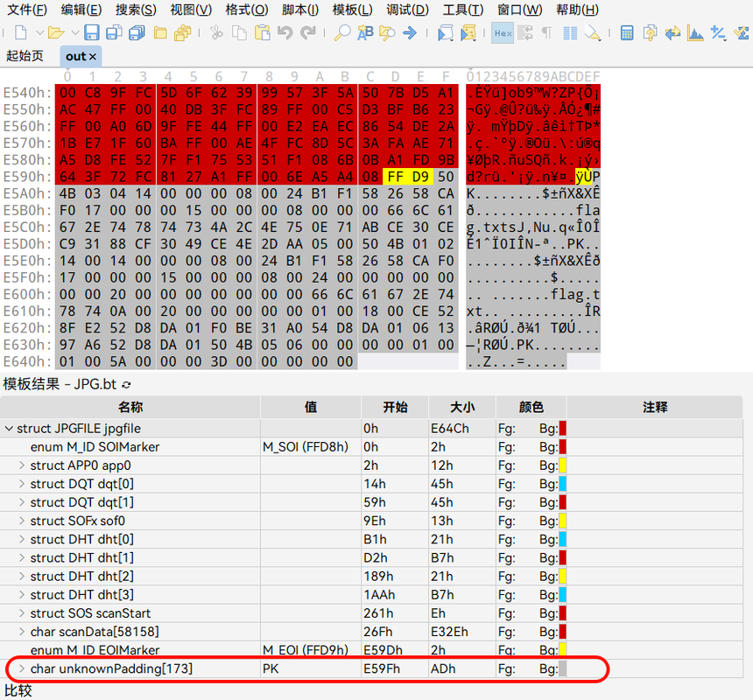Click the Save file icon
Screen dimensions: 753x700
click(x=91, y=32)
